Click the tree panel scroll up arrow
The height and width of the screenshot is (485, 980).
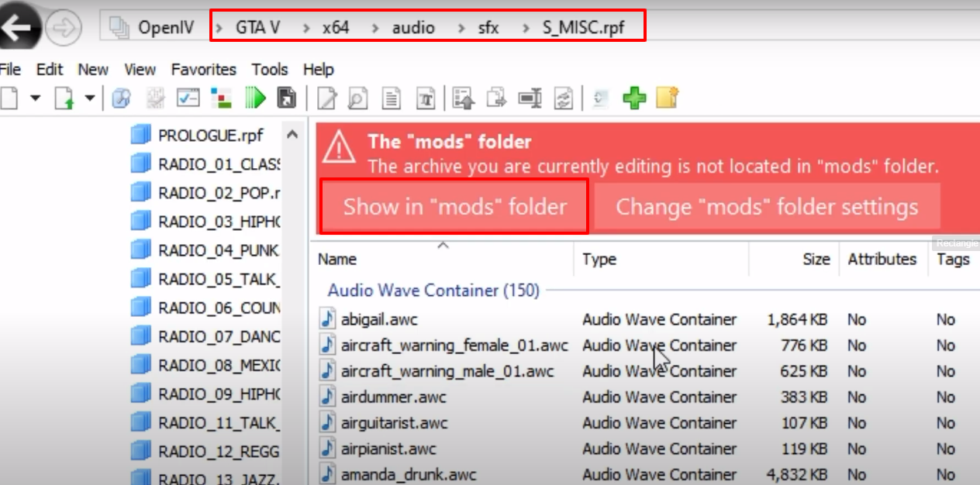tap(292, 135)
